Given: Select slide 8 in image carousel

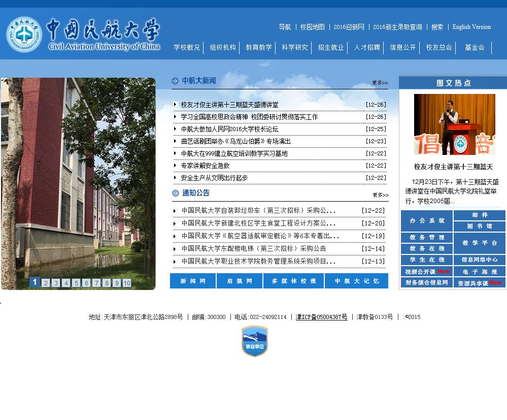Looking at the screenshot, I should pos(107,283).
